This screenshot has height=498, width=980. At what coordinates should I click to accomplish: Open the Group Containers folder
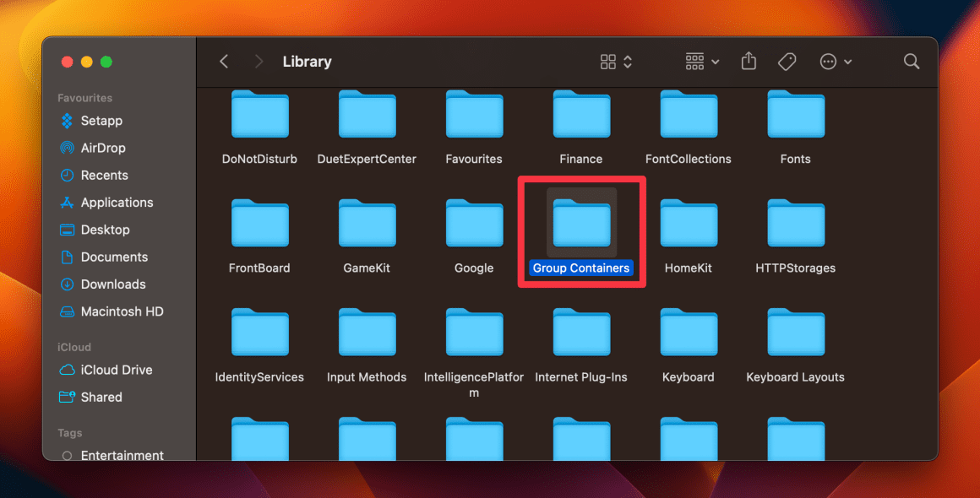tap(581, 224)
